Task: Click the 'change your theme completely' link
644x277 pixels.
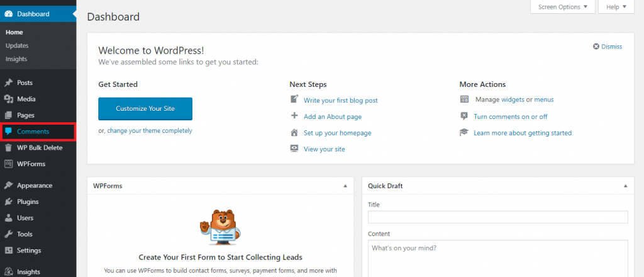Action: (149, 131)
